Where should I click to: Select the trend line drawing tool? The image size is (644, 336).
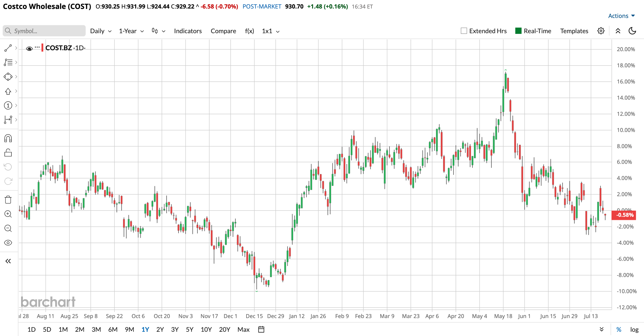8,48
